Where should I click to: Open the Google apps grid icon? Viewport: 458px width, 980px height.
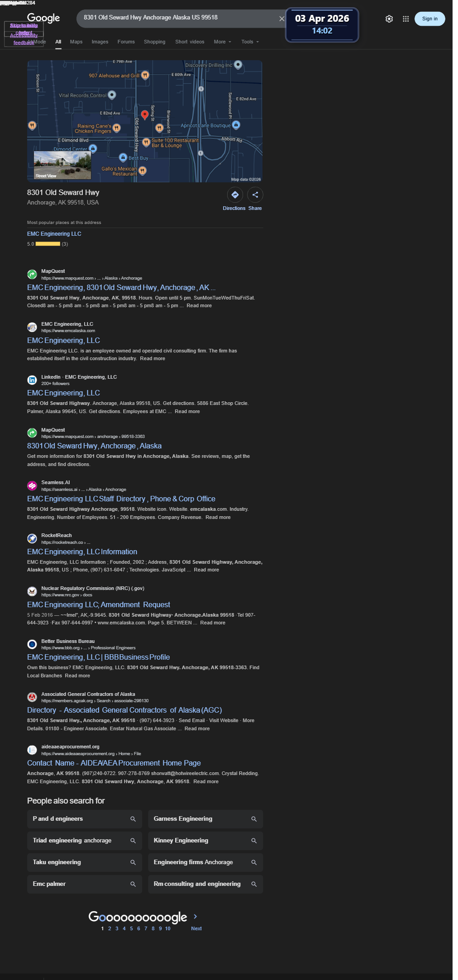tap(406, 19)
